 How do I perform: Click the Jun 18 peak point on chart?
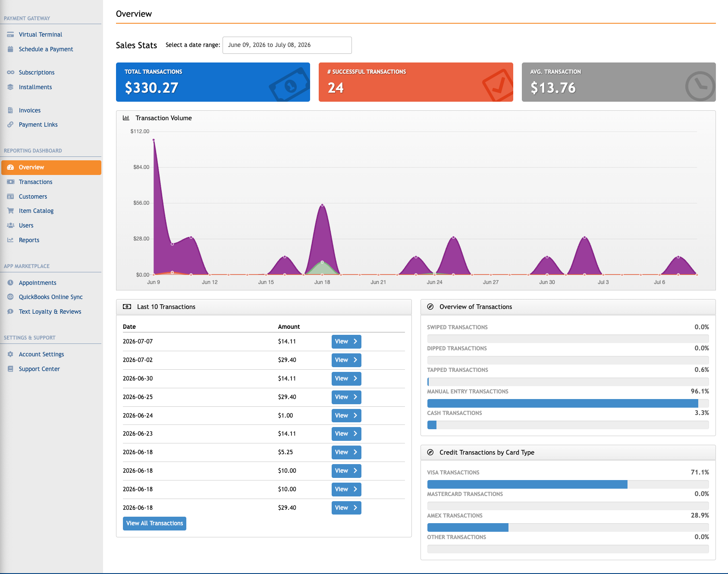click(x=322, y=205)
